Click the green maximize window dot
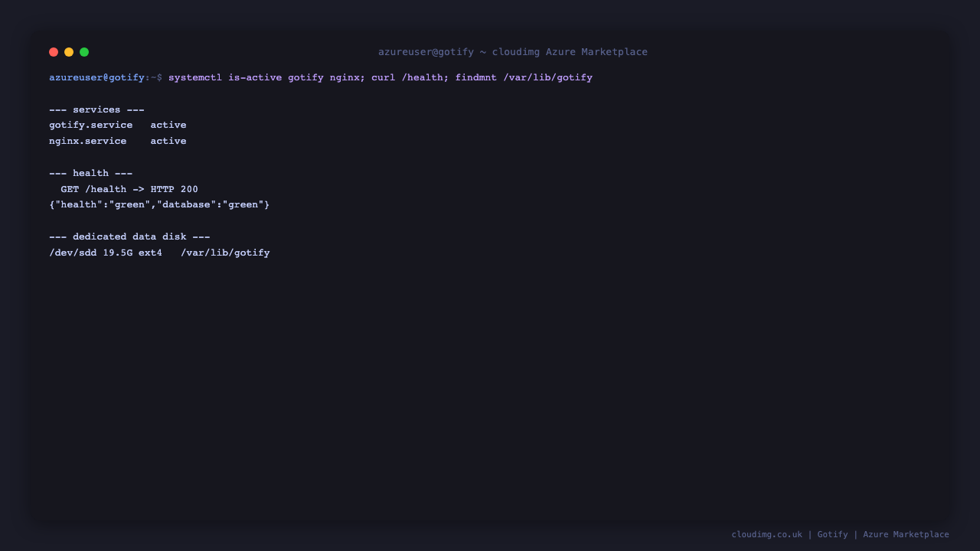This screenshot has height=551, width=980. click(x=84, y=52)
